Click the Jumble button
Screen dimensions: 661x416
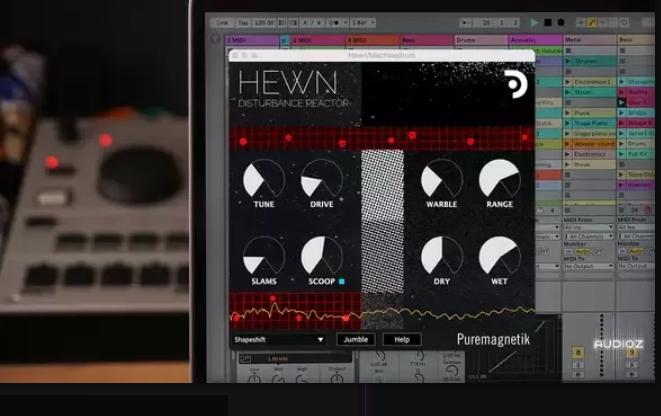[x=356, y=340]
